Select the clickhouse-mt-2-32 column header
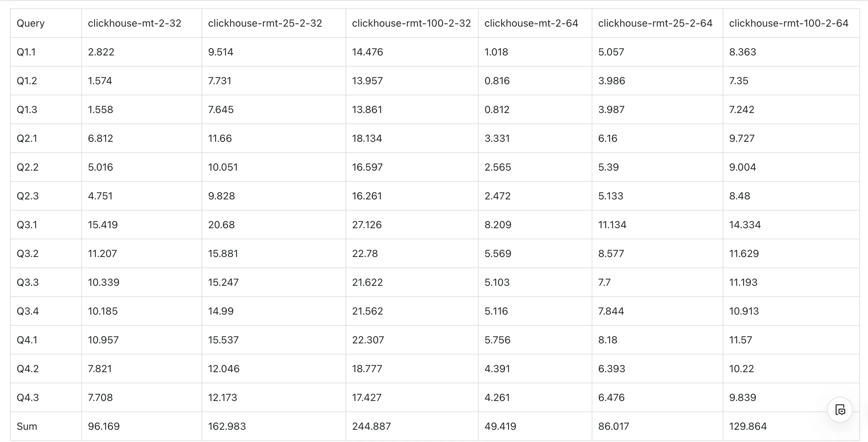Image resolution: width=868 pixels, height=442 pixels. point(135,23)
